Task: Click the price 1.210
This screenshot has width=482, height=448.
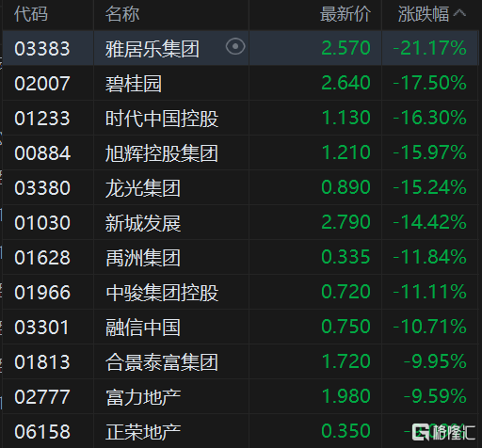Action: [x=345, y=152]
